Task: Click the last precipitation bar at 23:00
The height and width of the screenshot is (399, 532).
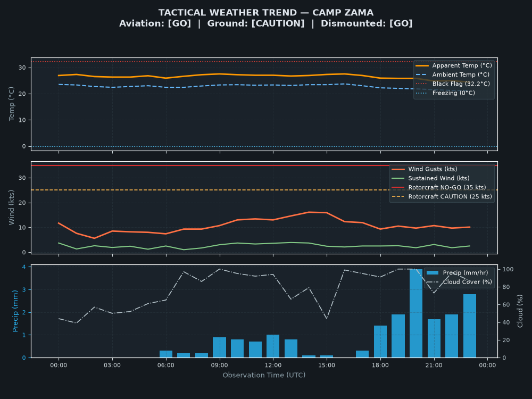Action: pyautogui.click(x=470, y=326)
